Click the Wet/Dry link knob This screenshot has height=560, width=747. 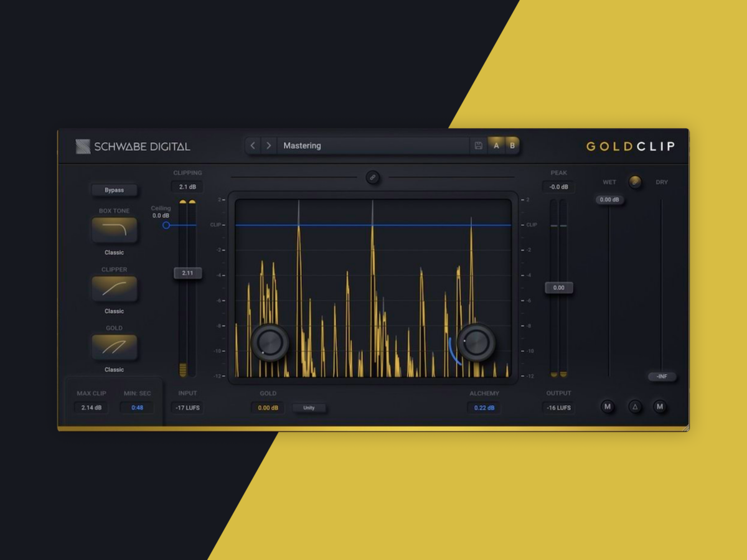(635, 182)
